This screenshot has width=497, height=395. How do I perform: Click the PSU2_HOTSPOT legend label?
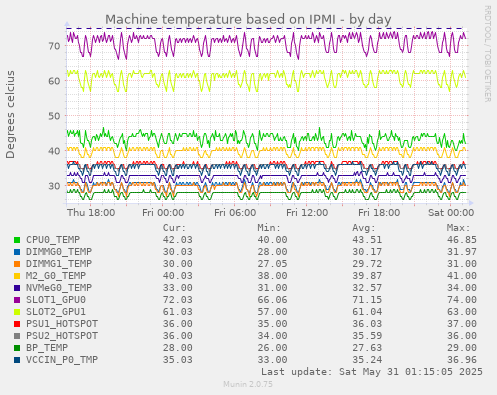pyautogui.click(x=62, y=336)
